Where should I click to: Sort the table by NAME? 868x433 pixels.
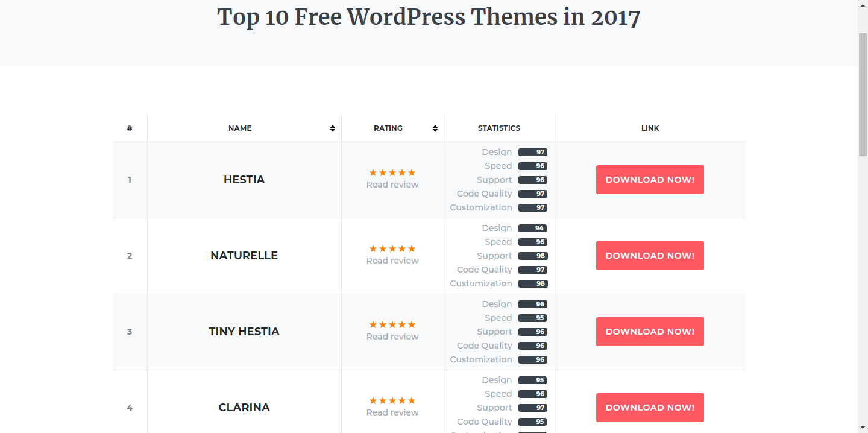pos(240,128)
